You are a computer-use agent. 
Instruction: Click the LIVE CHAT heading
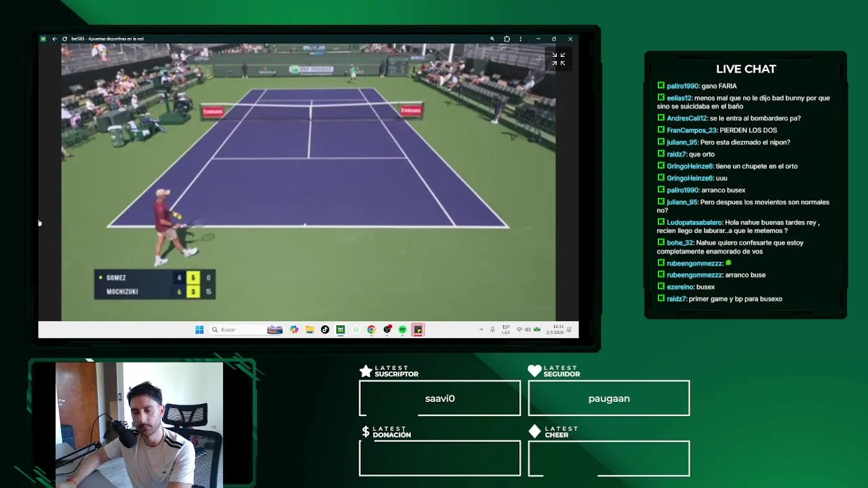[746, 69]
